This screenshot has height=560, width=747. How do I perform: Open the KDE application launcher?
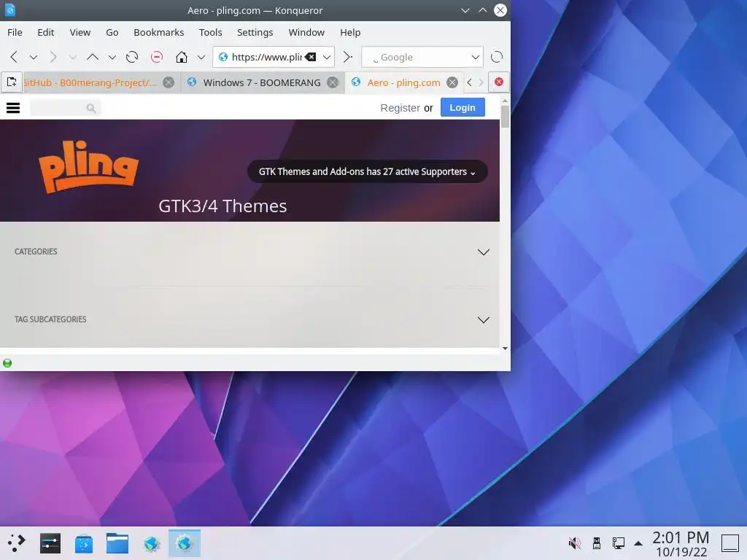click(x=16, y=543)
